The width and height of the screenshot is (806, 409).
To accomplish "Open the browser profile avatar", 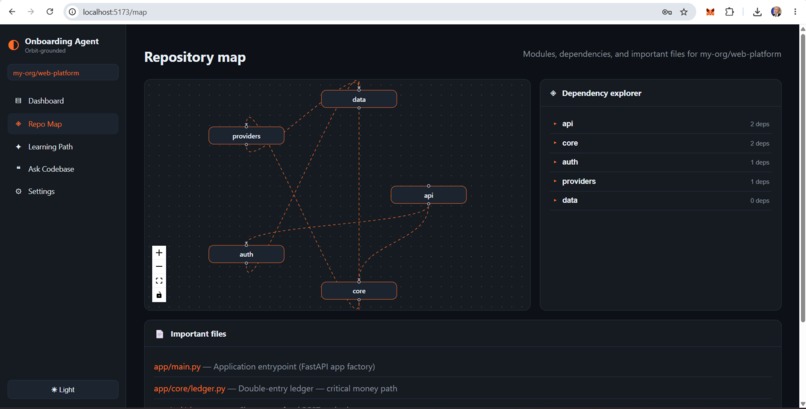I will (x=776, y=12).
